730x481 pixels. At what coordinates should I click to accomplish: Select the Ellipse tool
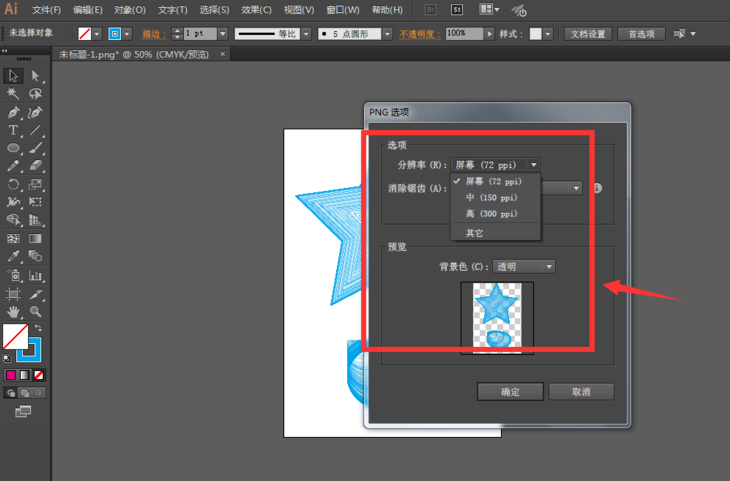[x=13, y=148]
